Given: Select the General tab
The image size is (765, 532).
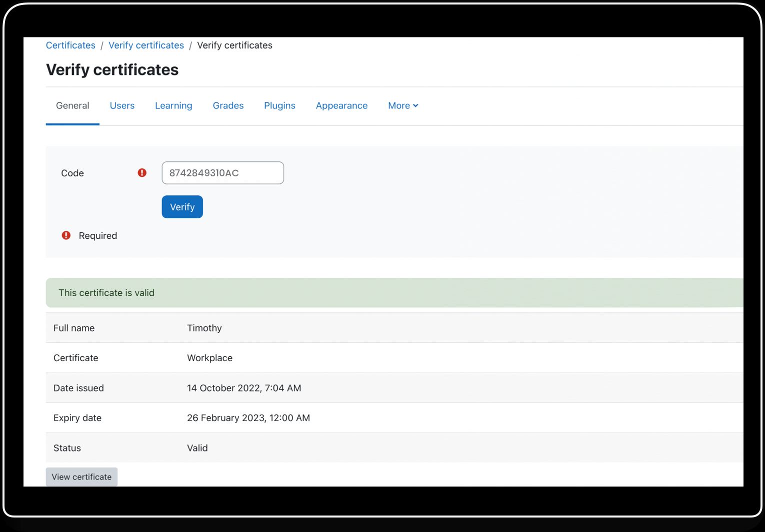Looking at the screenshot, I should click(72, 105).
